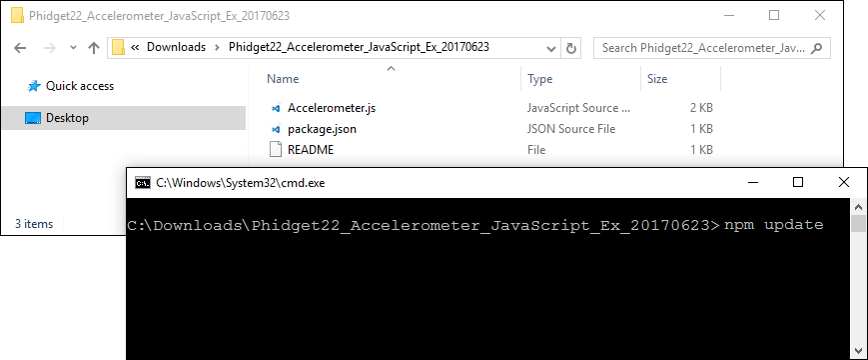Screen dimensions: 868x360
Task: Click the Up directory arrow
Action: (x=94, y=48)
